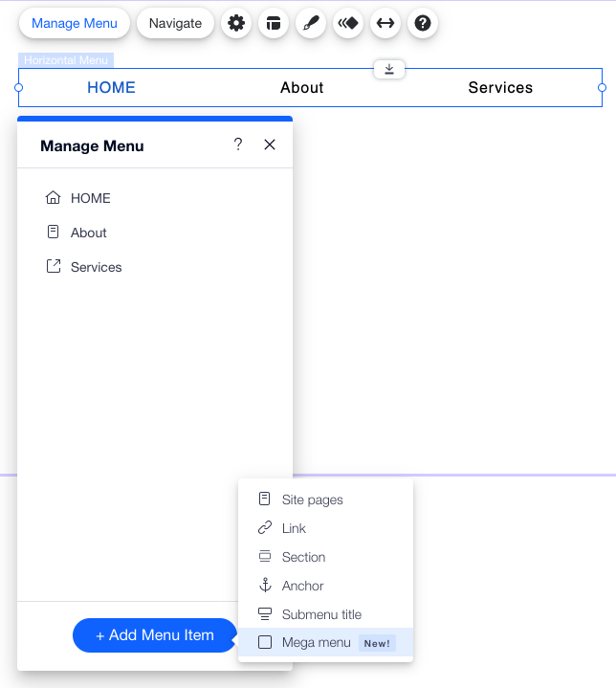The height and width of the screenshot is (688, 616).
Task: Open the Layouts icon in toolbar
Action: [274, 23]
